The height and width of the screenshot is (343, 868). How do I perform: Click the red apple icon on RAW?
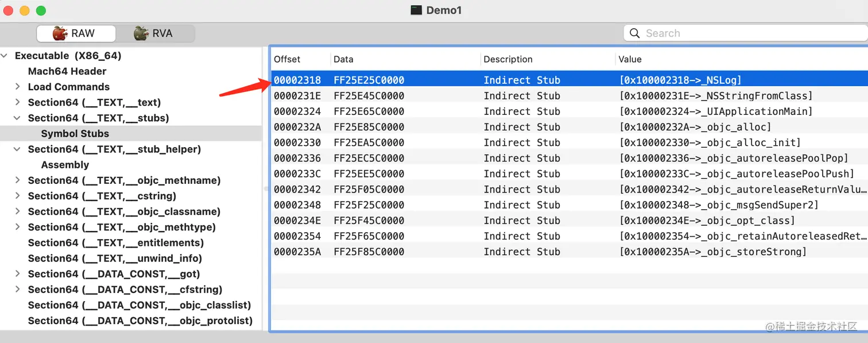point(60,33)
